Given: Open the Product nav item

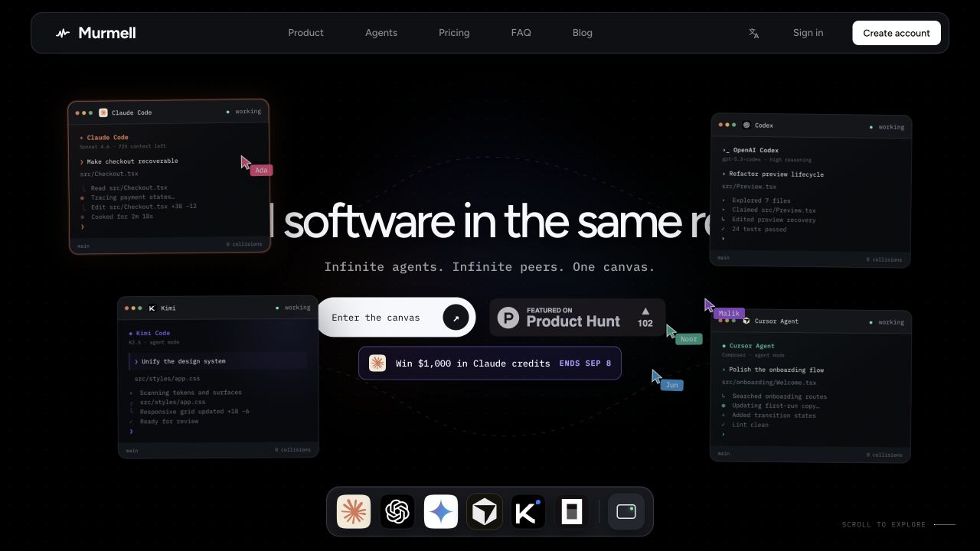Looking at the screenshot, I should (x=305, y=33).
